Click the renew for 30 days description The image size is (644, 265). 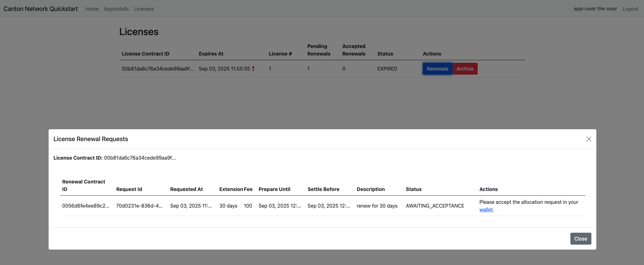point(377,206)
